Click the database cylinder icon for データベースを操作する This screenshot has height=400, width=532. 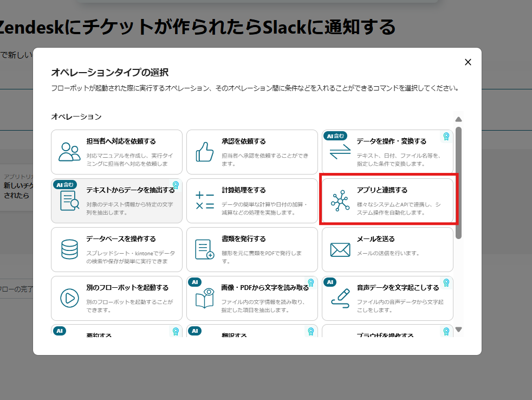click(x=69, y=249)
